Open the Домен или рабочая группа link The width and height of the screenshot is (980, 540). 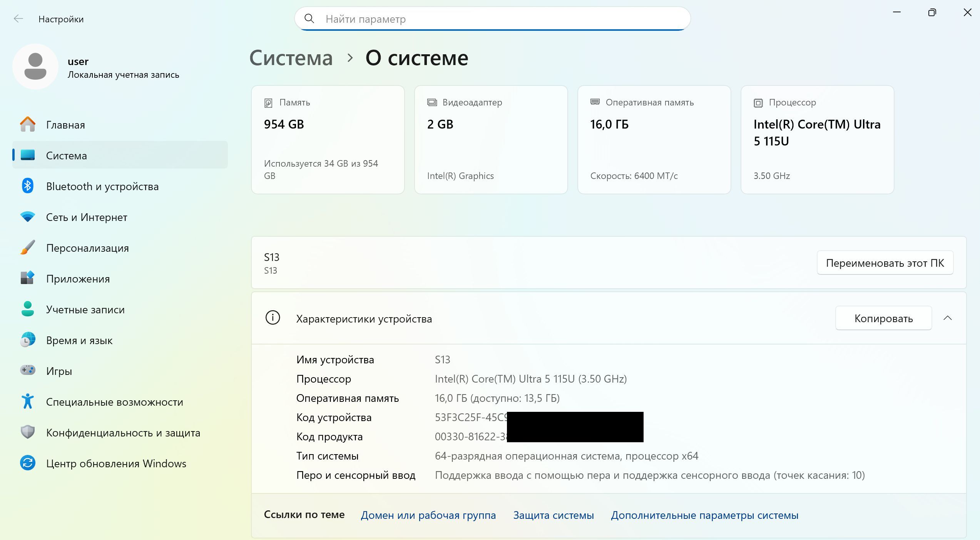tap(428, 515)
